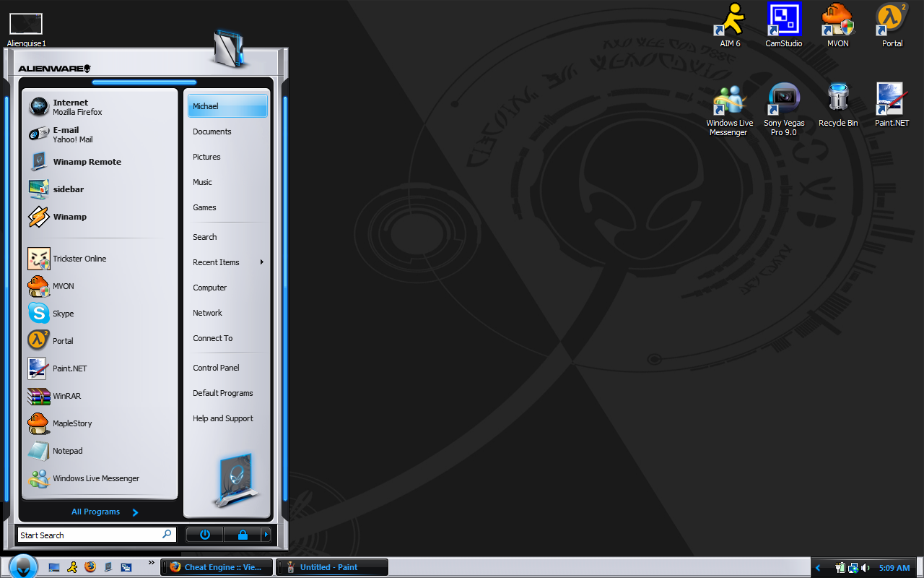Expand the quick launch overflow chevron
Screen dimensions: 924x578
point(151,564)
